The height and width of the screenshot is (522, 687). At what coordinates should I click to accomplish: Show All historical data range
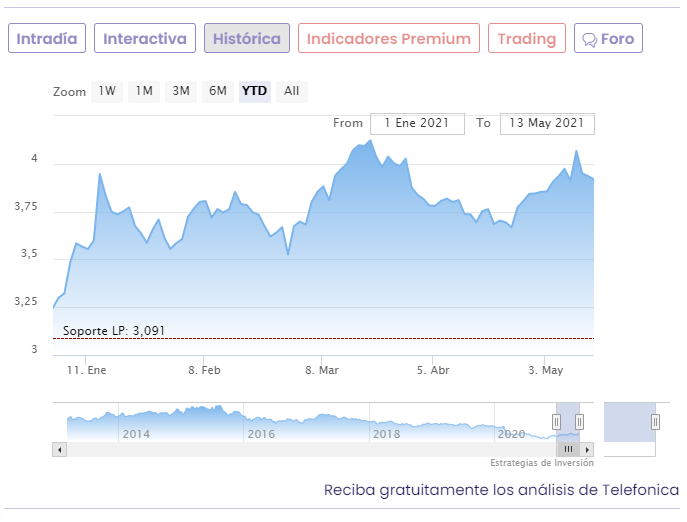[x=291, y=91]
